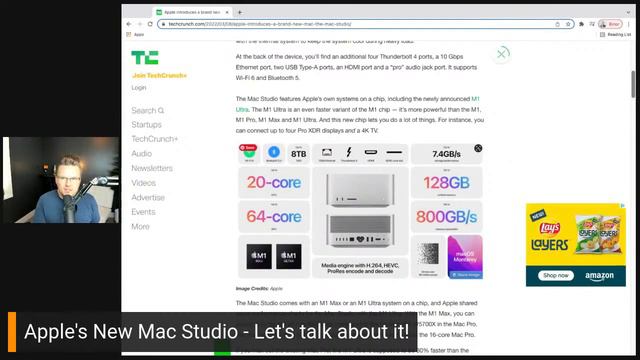The width and height of the screenshot is (640, 360).
Task: Open the media control icon in toolbar
Action: click(x=592, y=24)
